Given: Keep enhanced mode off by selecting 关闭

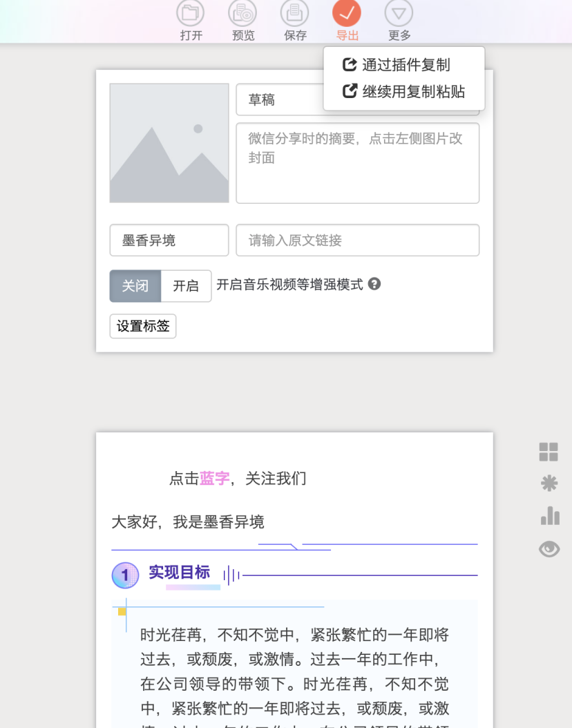Looking at the screenshot, I should 135,286.
